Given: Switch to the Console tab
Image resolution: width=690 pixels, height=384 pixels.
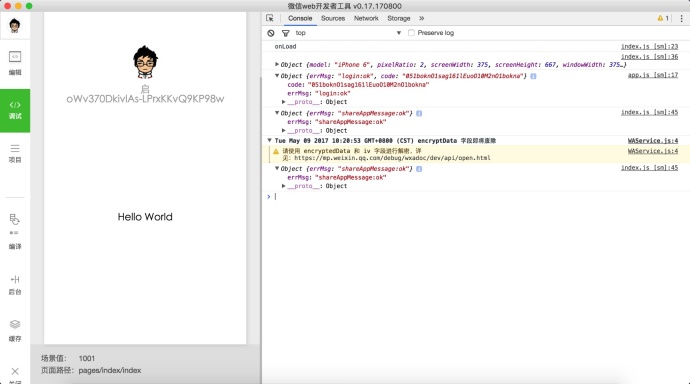Looking at the screenshot, I should click(x=300, y=18).
